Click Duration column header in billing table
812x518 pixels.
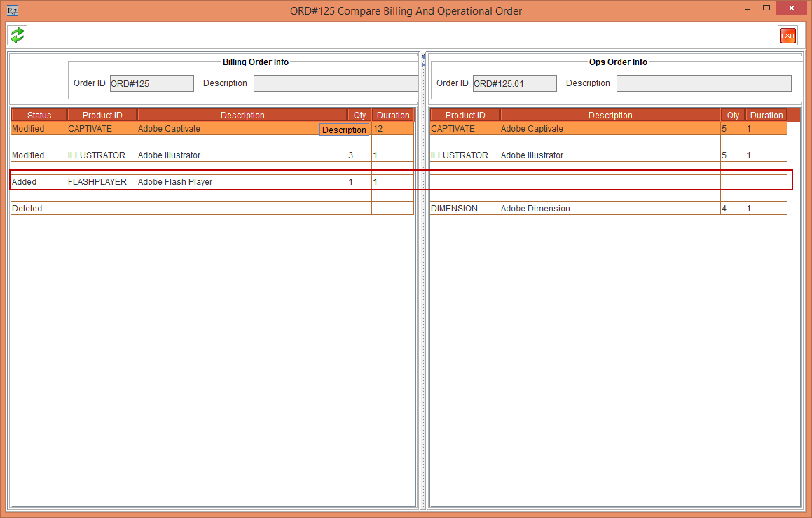393,115
